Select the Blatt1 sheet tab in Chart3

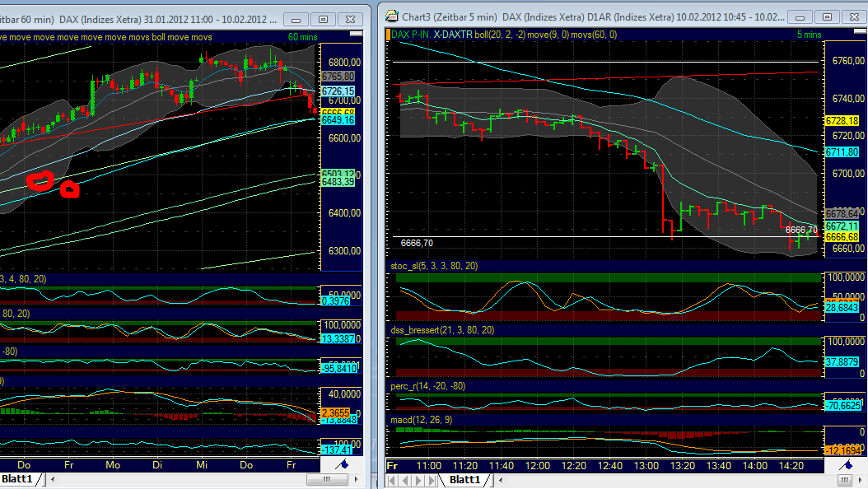point(465,480)
